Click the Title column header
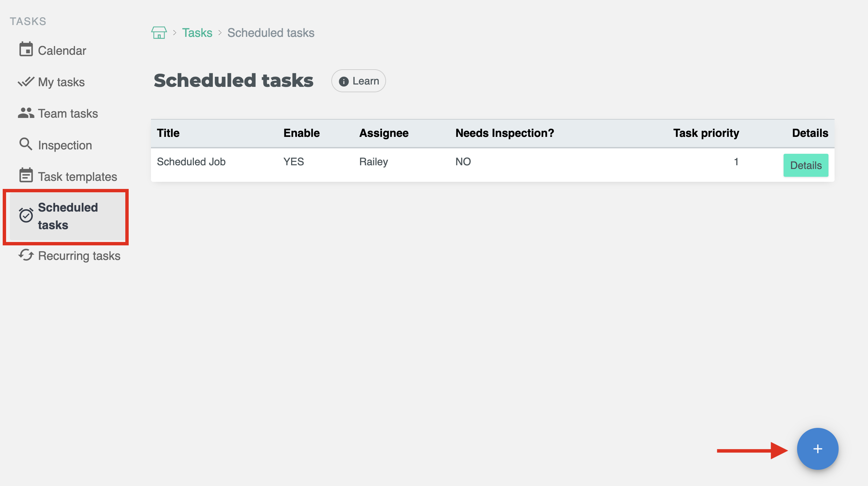The height and width of the screenshot is (486, 868). coord(168,133)
